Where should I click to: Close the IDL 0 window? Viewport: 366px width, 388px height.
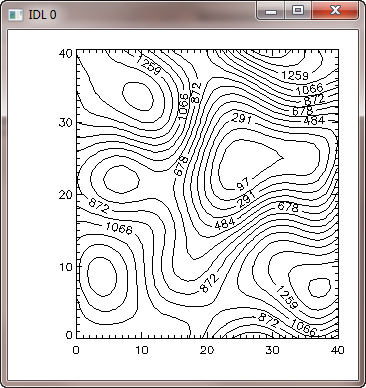(335, 11)
